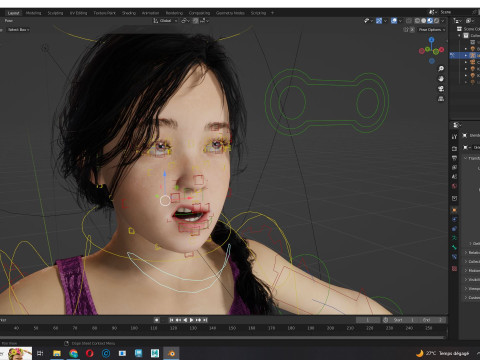Collapse the Collection tree arrow
Image resolution: width=480 pixels, height=360 pixels.
coord(459,35)
